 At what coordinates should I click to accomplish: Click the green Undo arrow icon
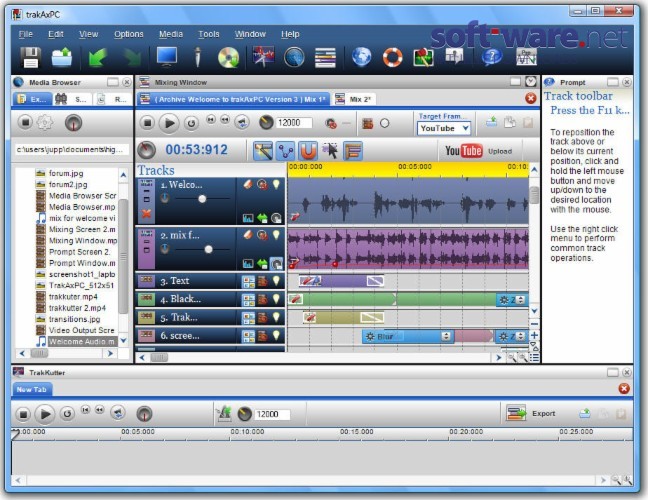(98, 57)
